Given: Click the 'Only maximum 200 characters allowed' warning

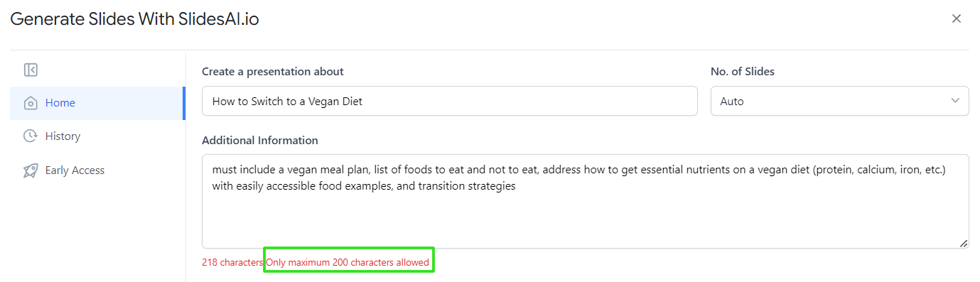Looking at the screenshot, I should pyautogui.click(x=348, y=263).
